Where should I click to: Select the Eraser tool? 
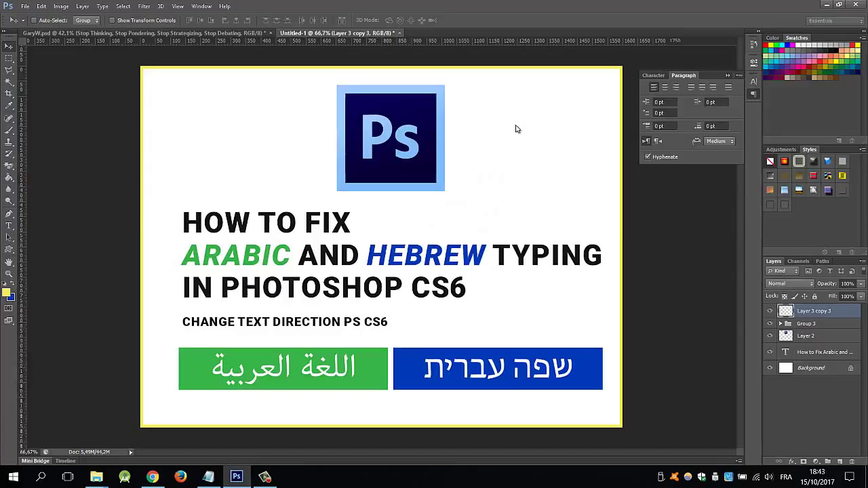(9, 165)
